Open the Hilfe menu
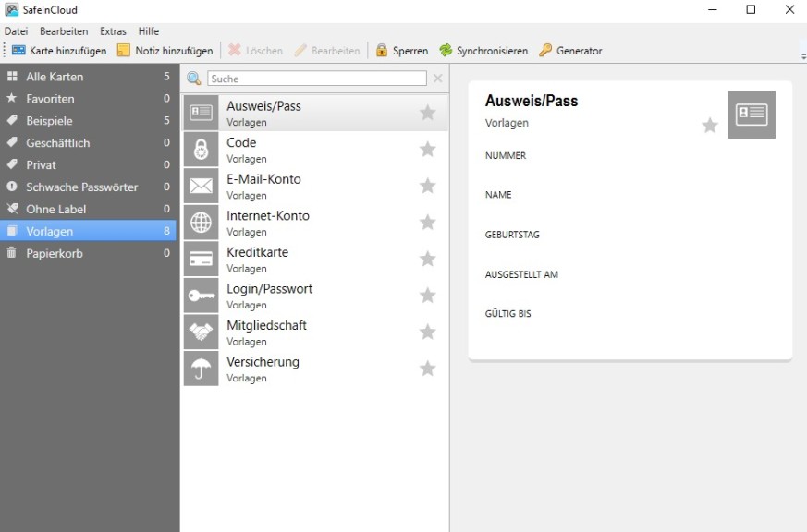 [x=149, y=31]
